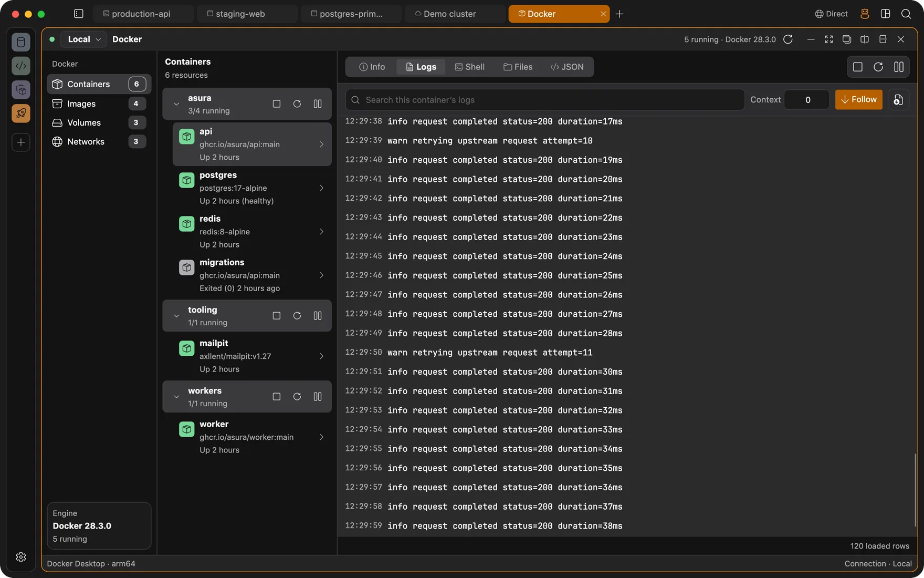Open the code editor sidebar icon
Viewport: 924px width, 578px height.
click(21, 66)
